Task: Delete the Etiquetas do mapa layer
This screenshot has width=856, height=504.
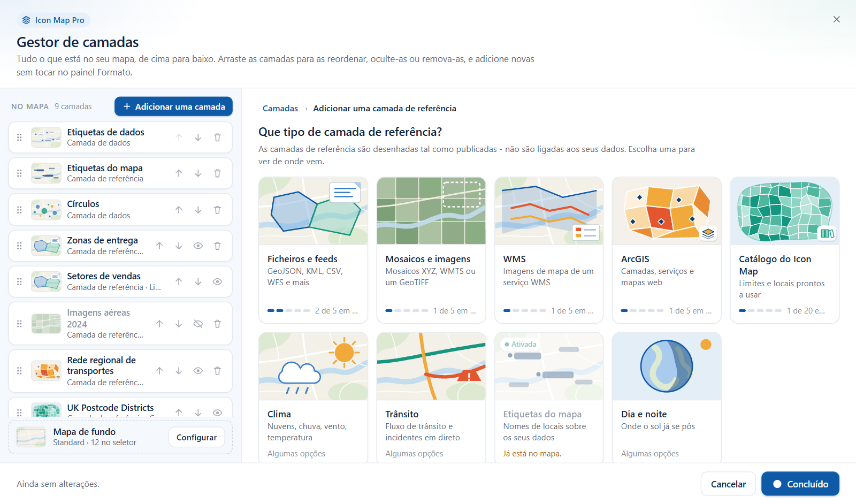Action: pyautogui.click(x=217, y=173)
